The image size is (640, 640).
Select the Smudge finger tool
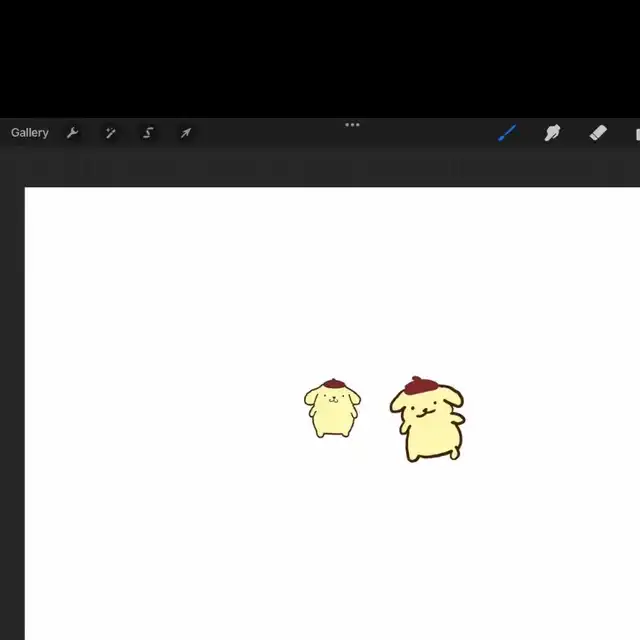(552, 132)
